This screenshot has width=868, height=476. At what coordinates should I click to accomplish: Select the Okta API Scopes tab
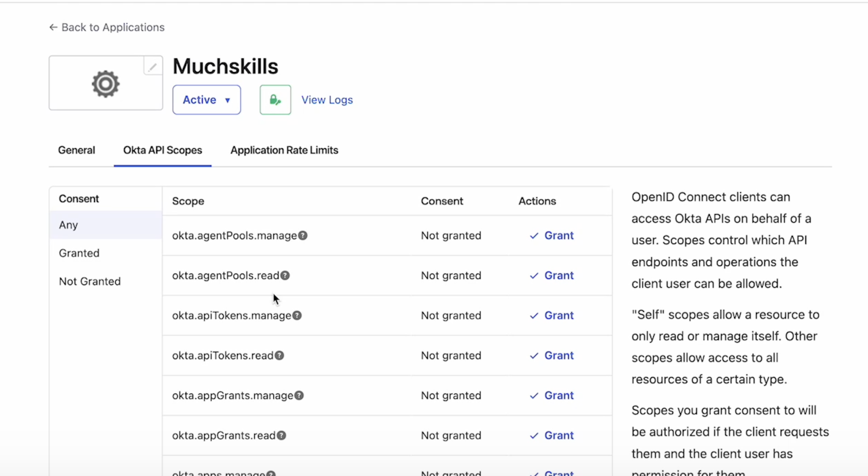click(163, 150)
